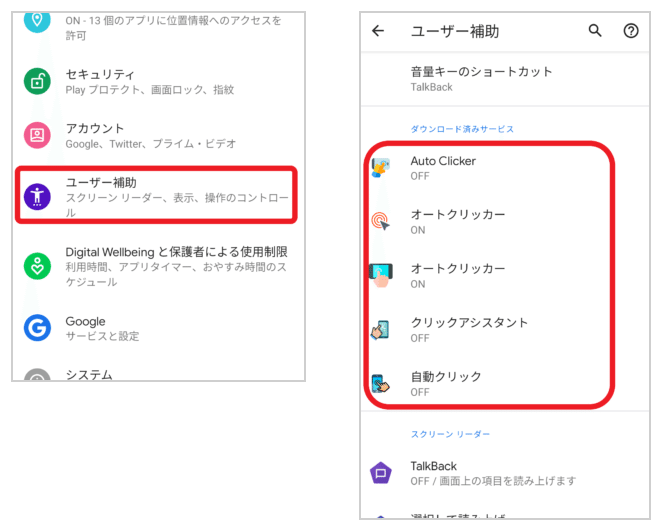Tap the クリックアシスタント app icon
658x528 pixels.
point(381,329)
